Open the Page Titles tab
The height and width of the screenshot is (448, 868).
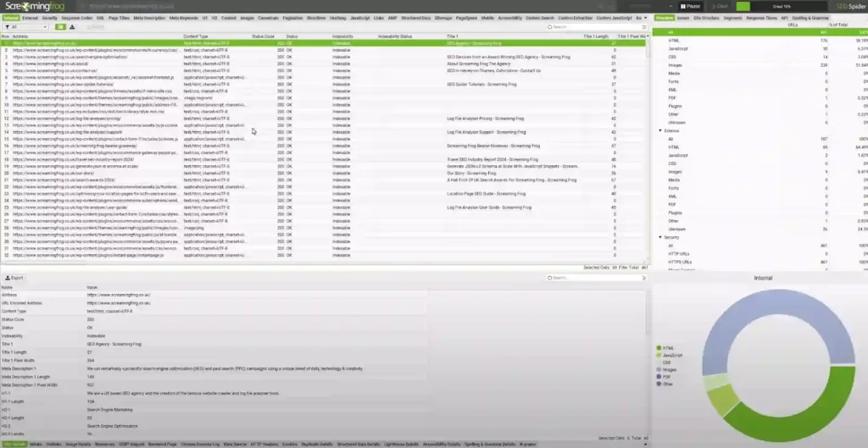pyautogui.click(x=119, y=18)
